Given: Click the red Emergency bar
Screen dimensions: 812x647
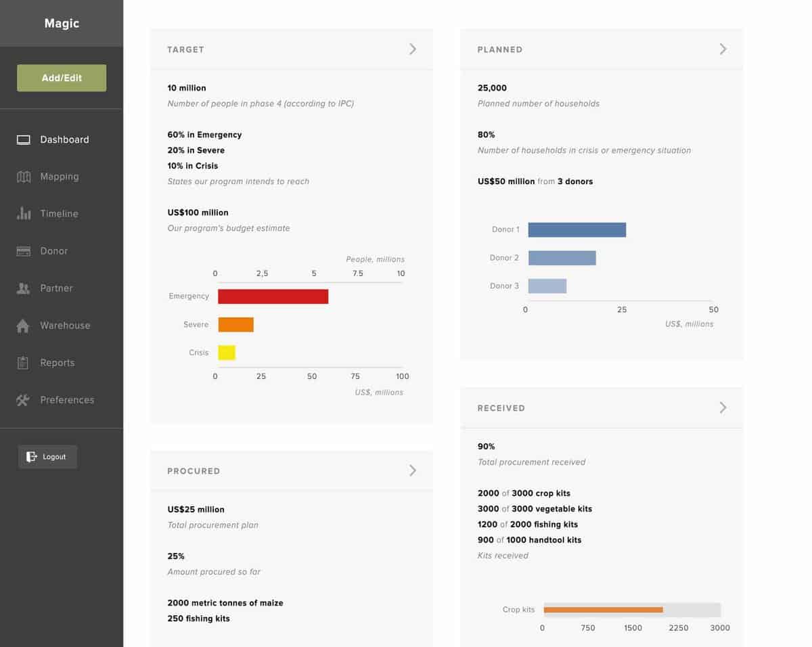Looking at the screenshot, I should click(273, 296).
